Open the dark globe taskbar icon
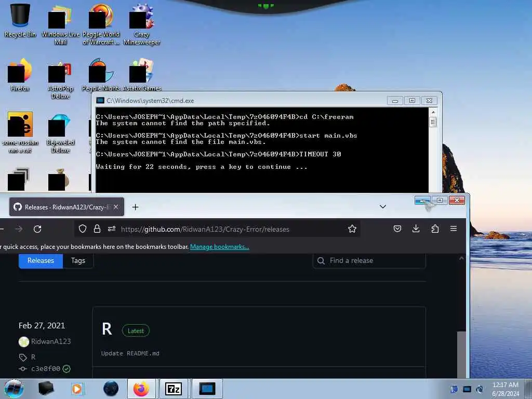The image size is (532, 399). pyautogui.click(x=111, y=389)
